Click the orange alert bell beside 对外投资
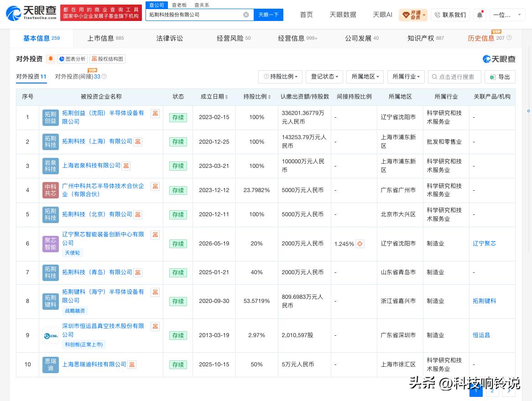The image size is (532, 401). coord(51,59)
